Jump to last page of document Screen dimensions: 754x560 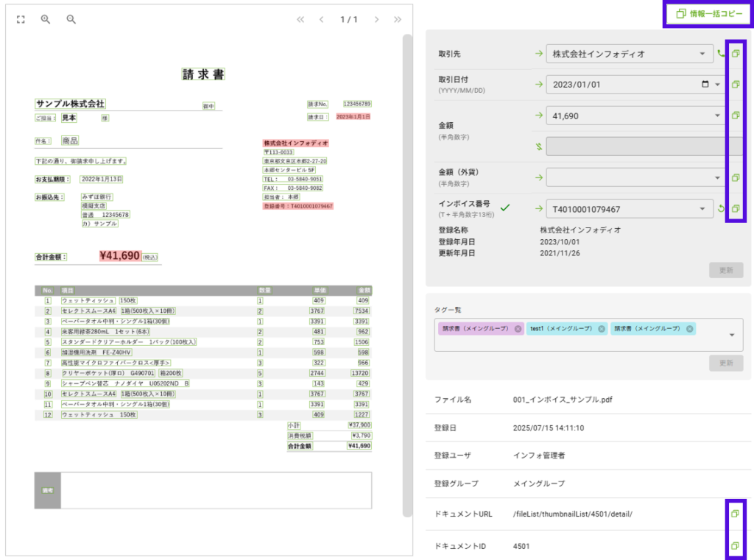click(x=397, y=19)
